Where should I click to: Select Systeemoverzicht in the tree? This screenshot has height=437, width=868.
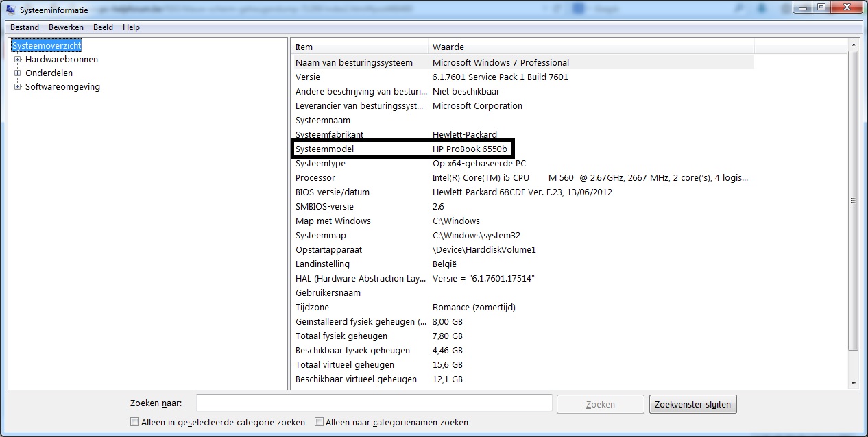[x=47, y=45]
